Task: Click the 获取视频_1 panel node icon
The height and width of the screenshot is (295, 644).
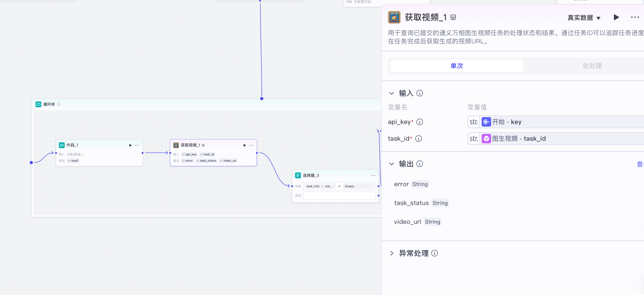Action: 394,18
